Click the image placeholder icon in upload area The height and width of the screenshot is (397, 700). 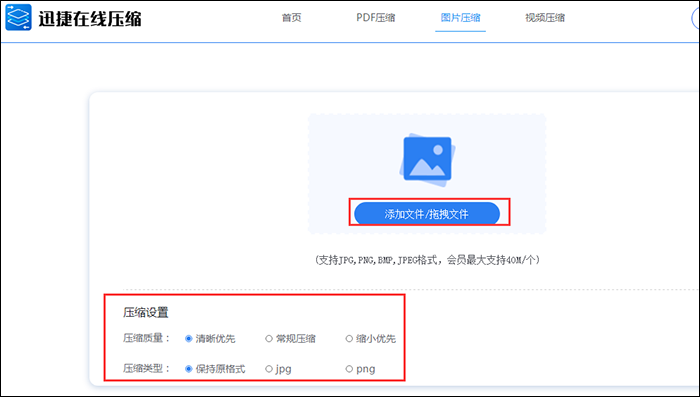427,160
